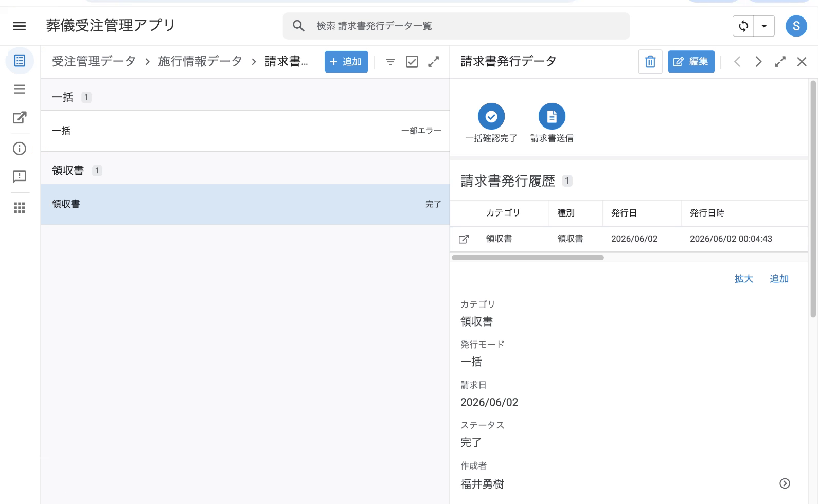Click the 2026/06/02 00:04:43 cell
The image size is (818, 504).
[731, 239]
